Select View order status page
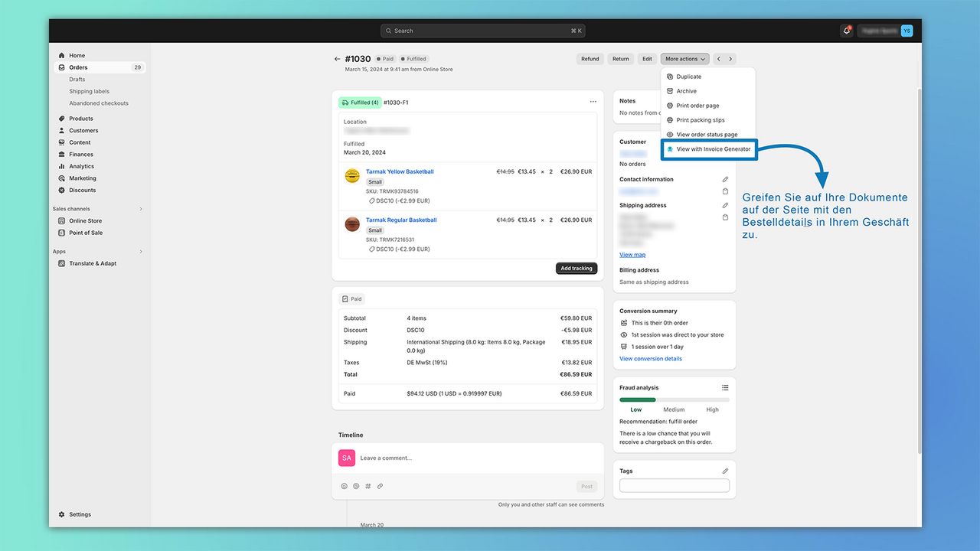The width and height of the screenshot is (980, 551). [x=708, y=135]
